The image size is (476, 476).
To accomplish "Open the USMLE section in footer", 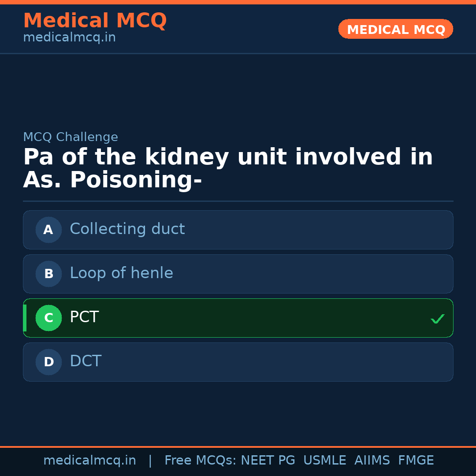I will [325, 460].
